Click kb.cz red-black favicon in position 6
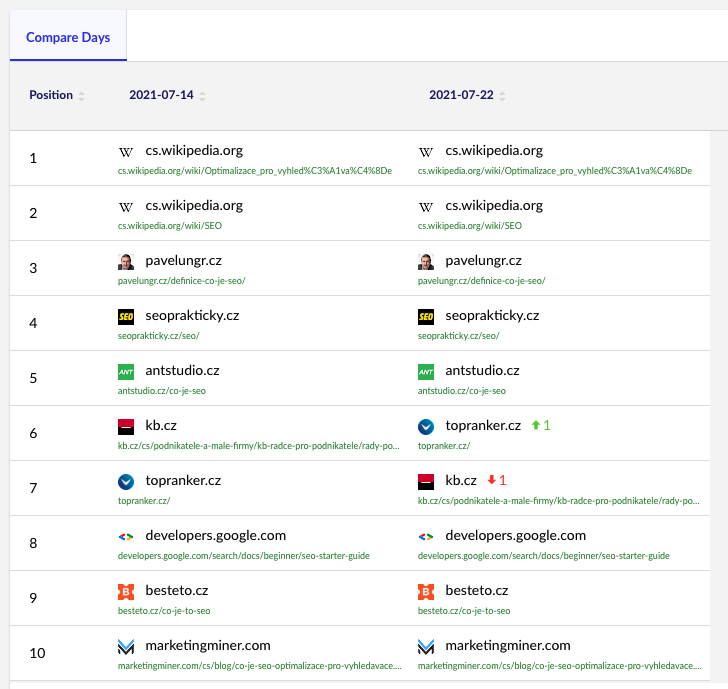The height and width of the screenshot is (689, 728). pos(126,427)
